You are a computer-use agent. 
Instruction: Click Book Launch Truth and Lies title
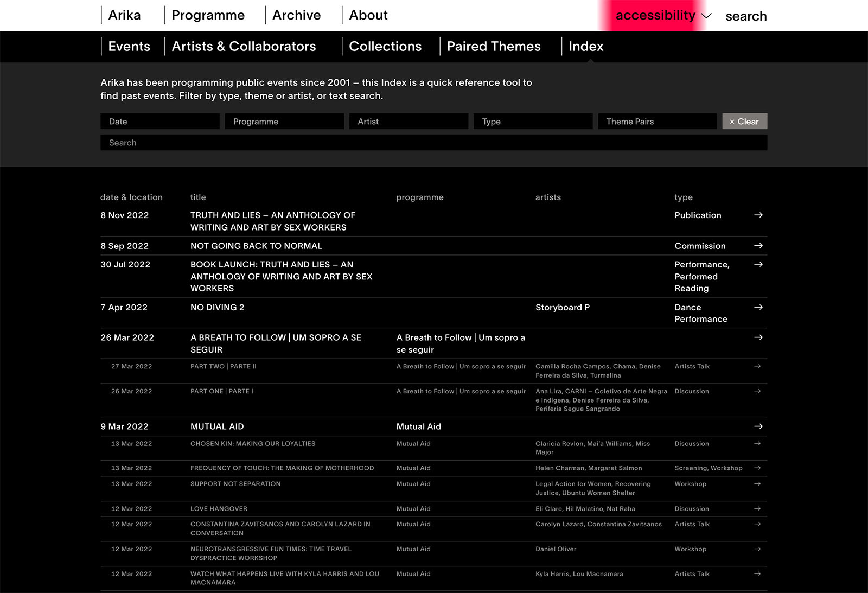tap(282, 276)
